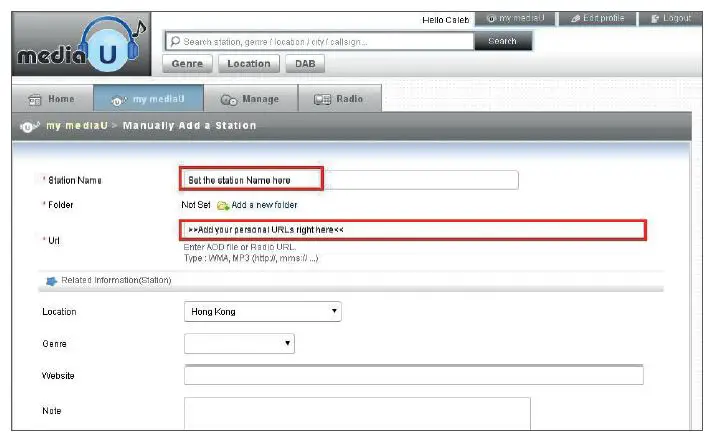Click the Add a new folder icon
Screen dimensions: 714x442
(223, 206)
